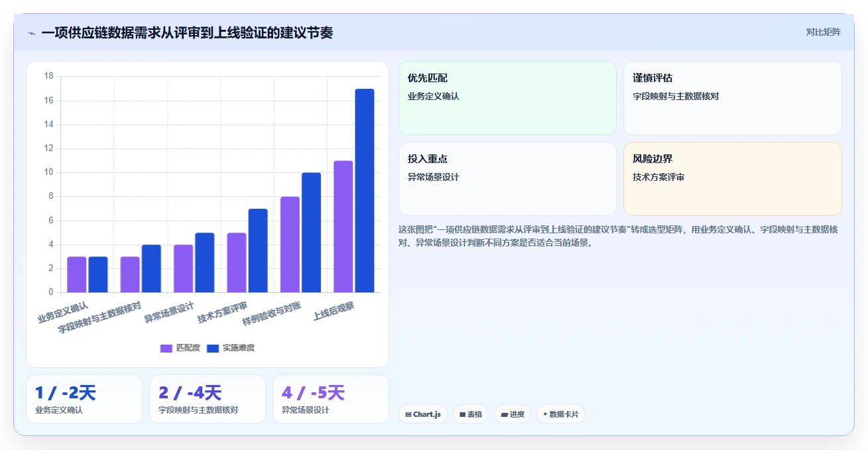Toggle the 匹配度 legend item
This screenshot has width=868, height=450.
click(x=180, y=348)
